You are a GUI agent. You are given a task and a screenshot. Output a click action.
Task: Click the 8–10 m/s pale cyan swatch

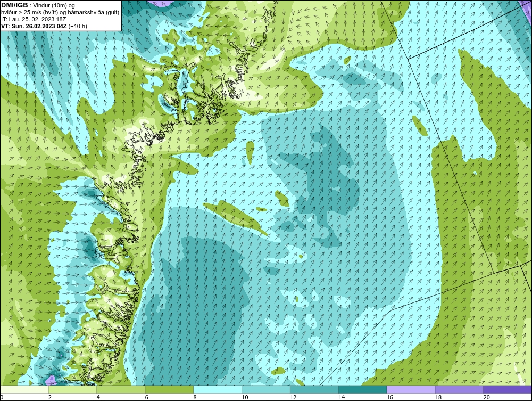tap(218, 389)
